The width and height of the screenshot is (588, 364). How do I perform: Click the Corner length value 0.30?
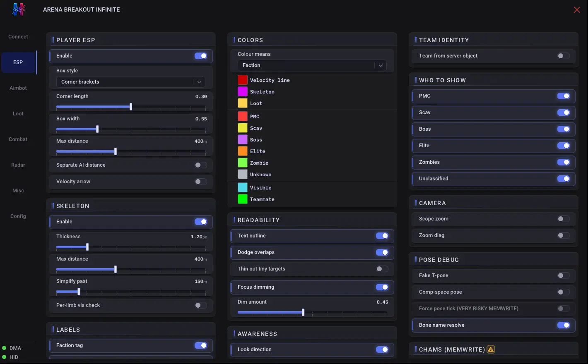click(x=201, y=96)
